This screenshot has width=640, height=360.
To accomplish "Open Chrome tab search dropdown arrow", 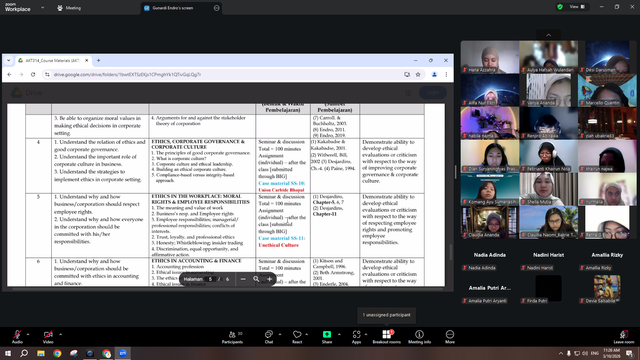I will pyautogui.click(x=9, y=60).
